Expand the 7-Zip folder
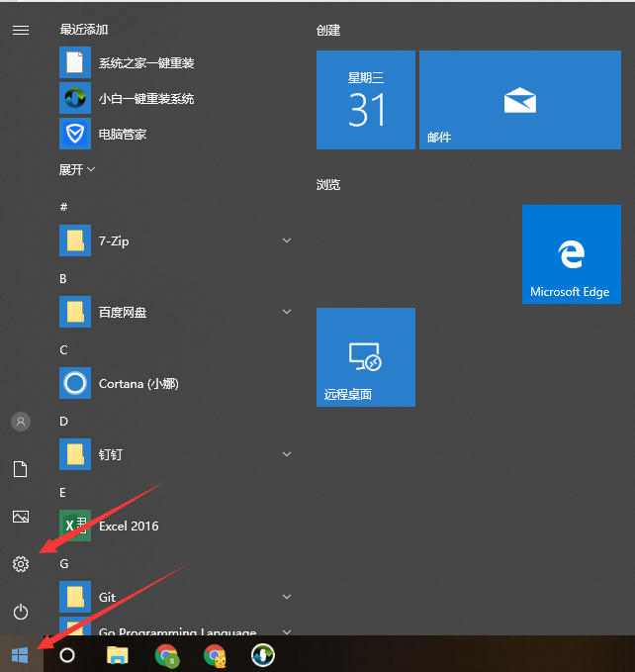The image size is (635, 672). [x=287, y=240]
